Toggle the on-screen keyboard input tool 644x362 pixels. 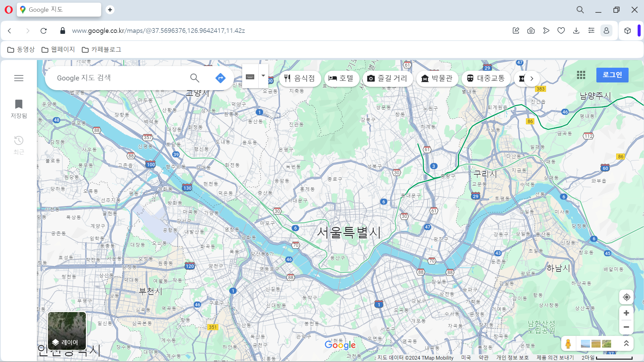click(x=250, y=77)
